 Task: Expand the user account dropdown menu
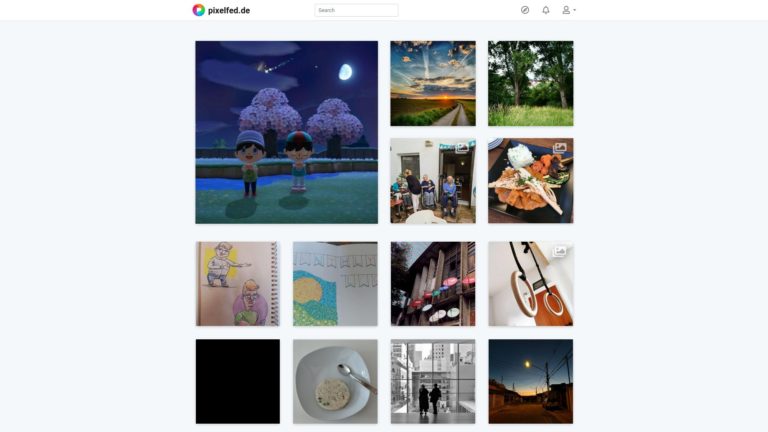click(569, 10)
